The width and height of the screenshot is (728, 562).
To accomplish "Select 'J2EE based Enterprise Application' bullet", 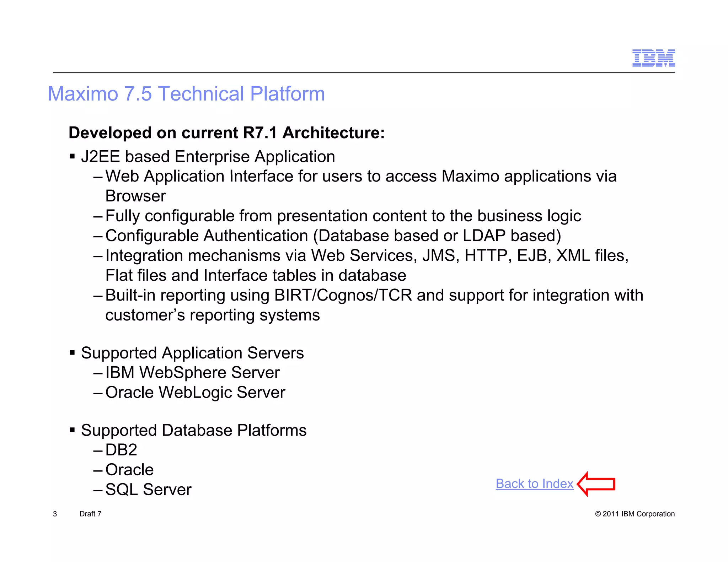I will (x=208, y=157).
